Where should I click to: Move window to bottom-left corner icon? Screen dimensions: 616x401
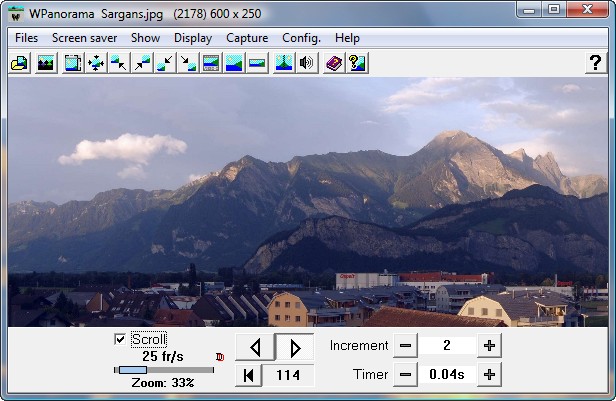[x=165, y=63]
